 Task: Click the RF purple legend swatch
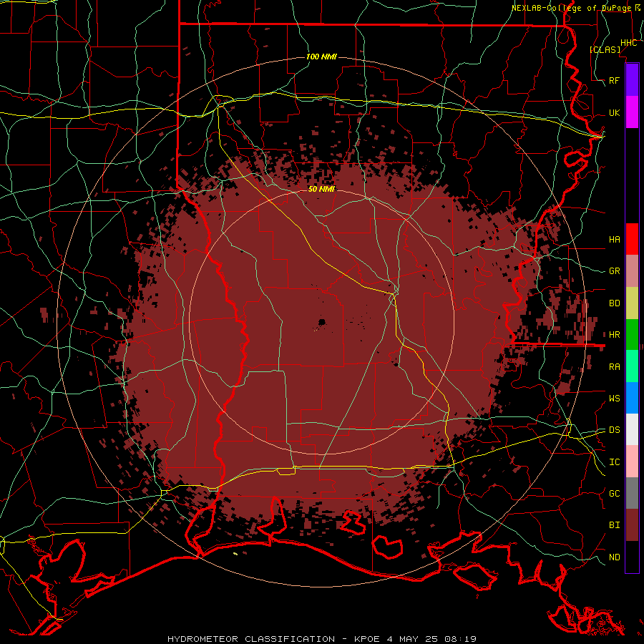(x=632, y=80)
